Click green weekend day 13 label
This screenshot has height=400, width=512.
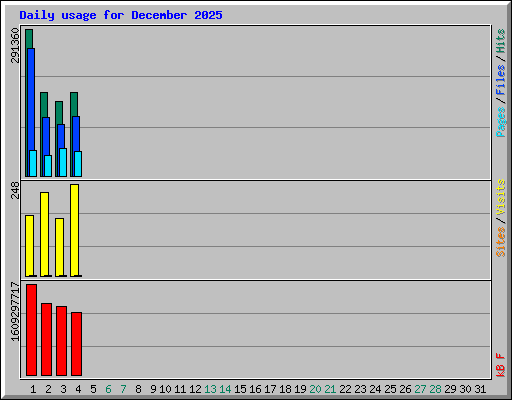click(210, 389)
